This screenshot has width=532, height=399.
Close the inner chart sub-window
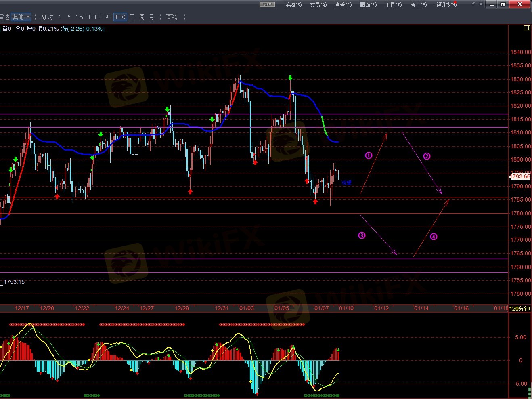481,4
